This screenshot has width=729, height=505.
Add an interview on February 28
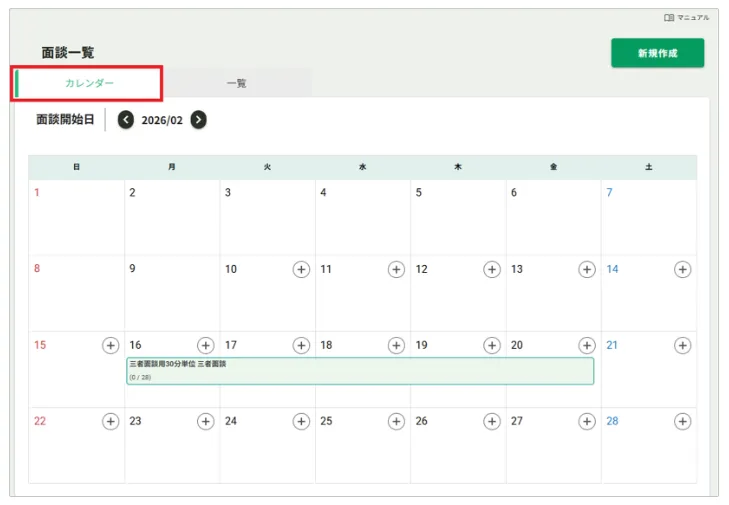pyautogui.click(x=682, y=421)
